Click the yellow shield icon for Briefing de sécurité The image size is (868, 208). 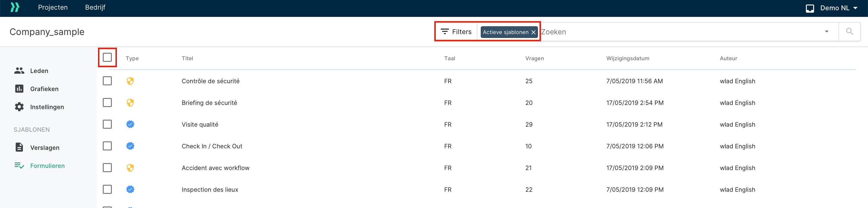[130, 102]
